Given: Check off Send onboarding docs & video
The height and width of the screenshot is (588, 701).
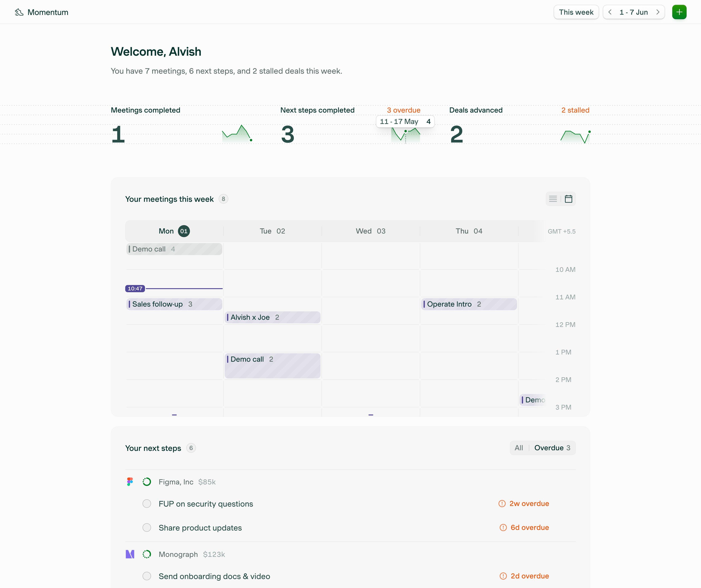Looking at the screenshot, I should click(147, 576).
